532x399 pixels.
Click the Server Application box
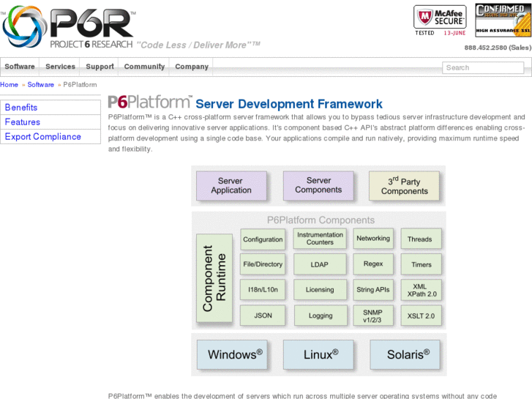coord(231,185)
